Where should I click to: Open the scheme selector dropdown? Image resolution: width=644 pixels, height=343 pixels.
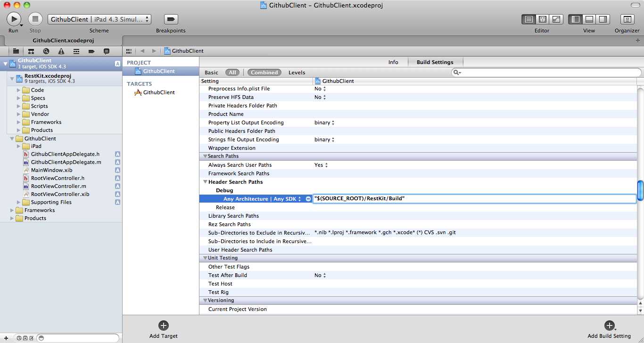coord(99,19)
